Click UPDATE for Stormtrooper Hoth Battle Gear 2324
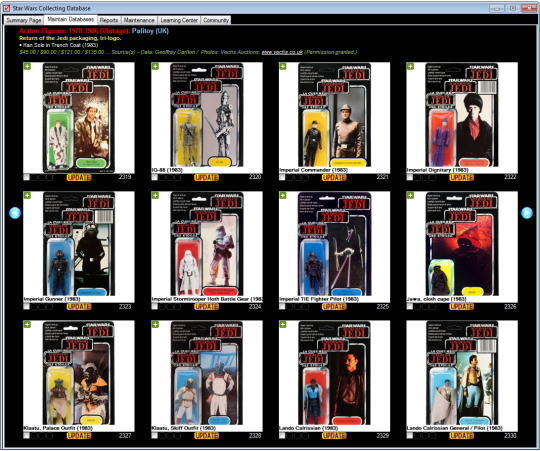 click(x=207, y=306)
